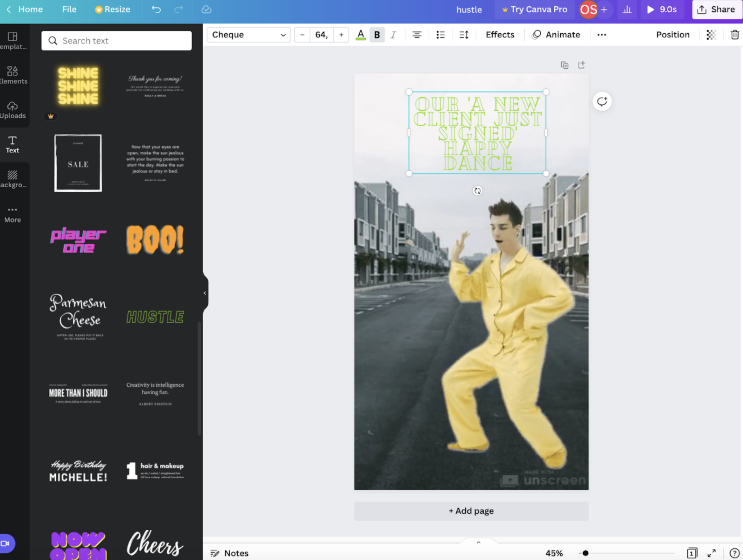Check cloud save status icon
Viewport: 743px width, 560px height.
tap(206, 9)
